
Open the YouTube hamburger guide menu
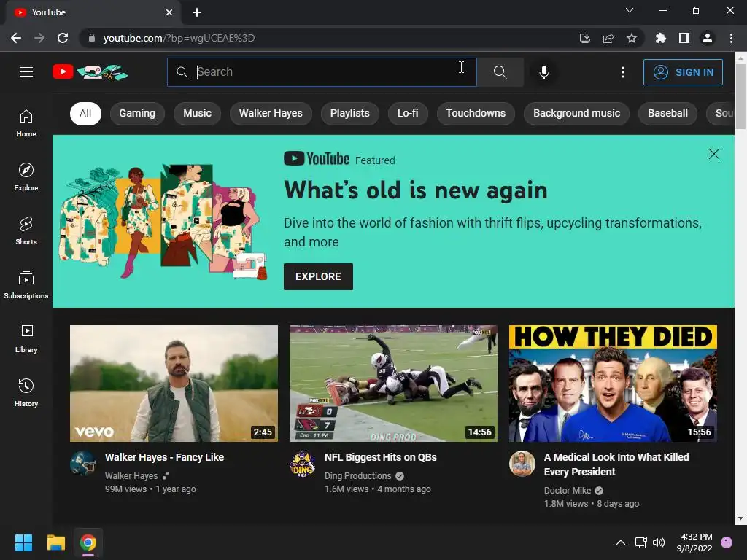pos(26,72)
